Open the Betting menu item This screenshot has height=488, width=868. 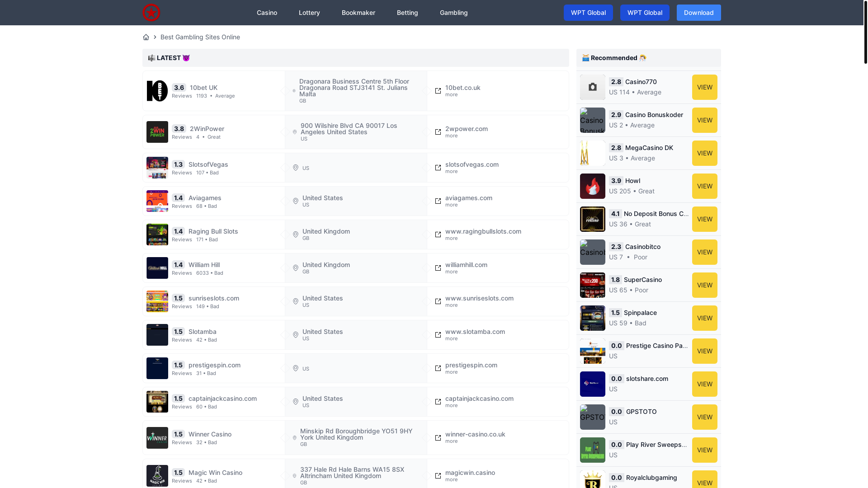click(x=407, y=13)
